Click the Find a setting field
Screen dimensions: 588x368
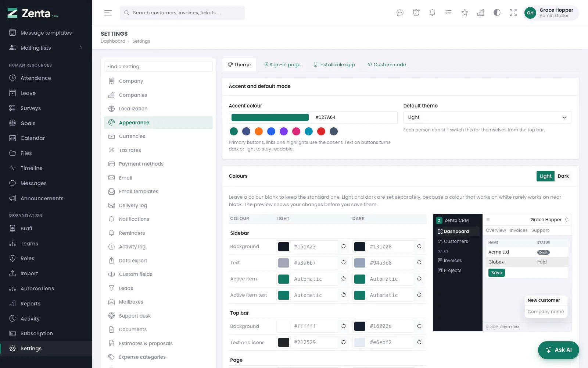click(158, 67)
